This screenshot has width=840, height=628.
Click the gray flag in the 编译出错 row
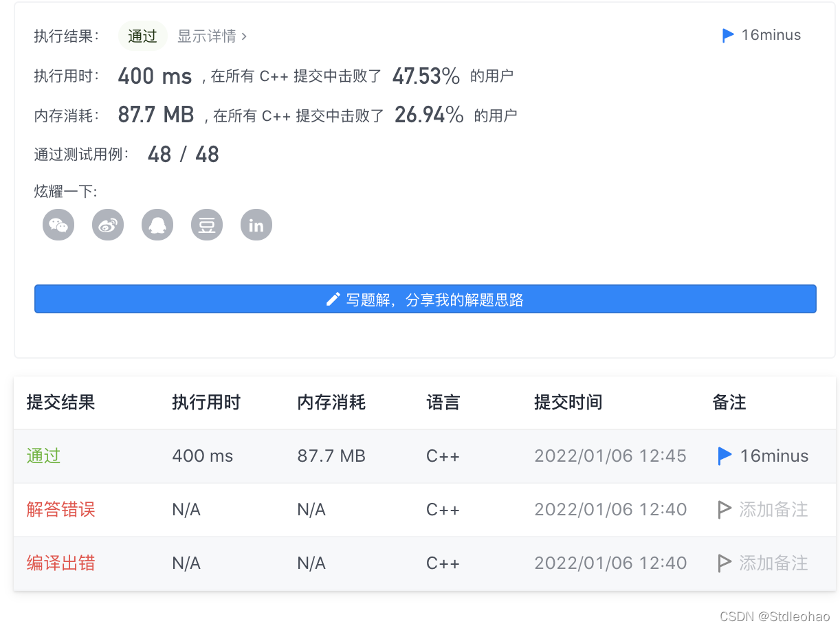pos(725,563)
